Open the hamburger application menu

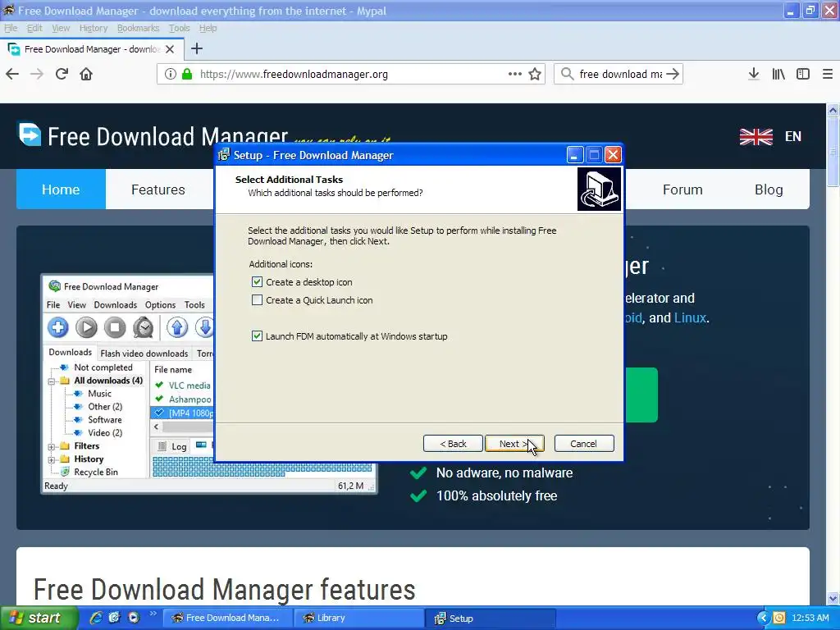(x=828, y=74)
